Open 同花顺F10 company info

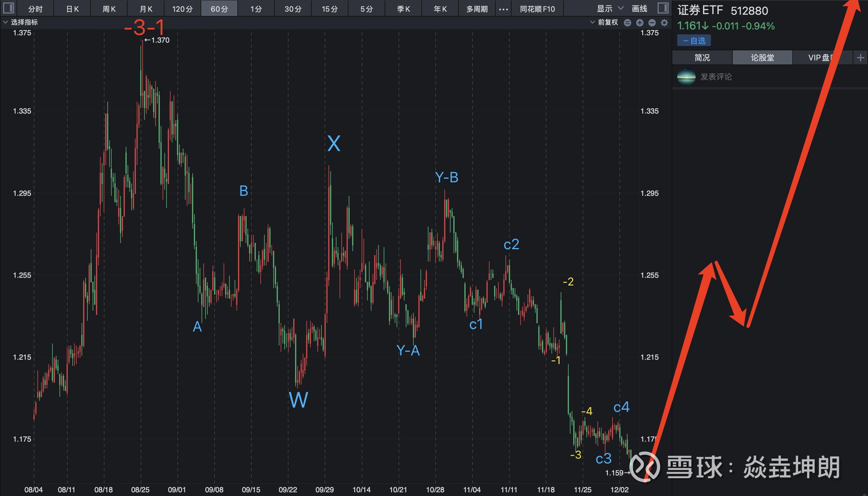click(537, 9)
